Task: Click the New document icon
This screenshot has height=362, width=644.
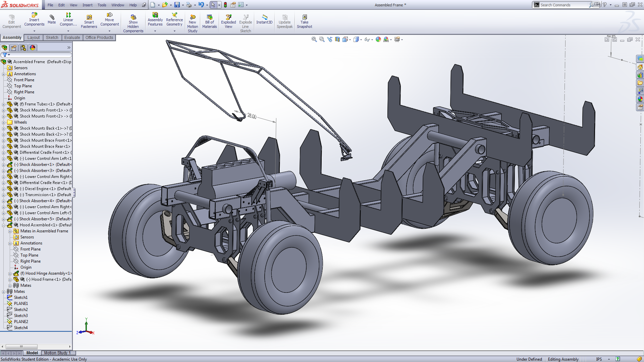Action: tap(153, 5)
